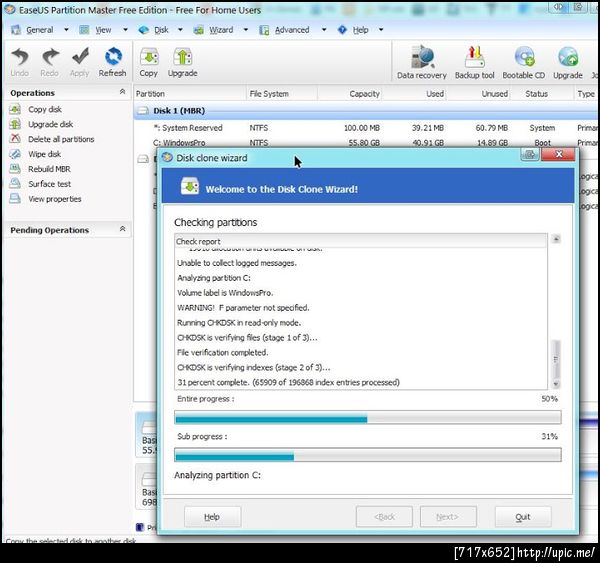Viewport: 600px width, 563px height.
Task: Click the Disk clone wizard title icon
Action: tap(168, 158)
